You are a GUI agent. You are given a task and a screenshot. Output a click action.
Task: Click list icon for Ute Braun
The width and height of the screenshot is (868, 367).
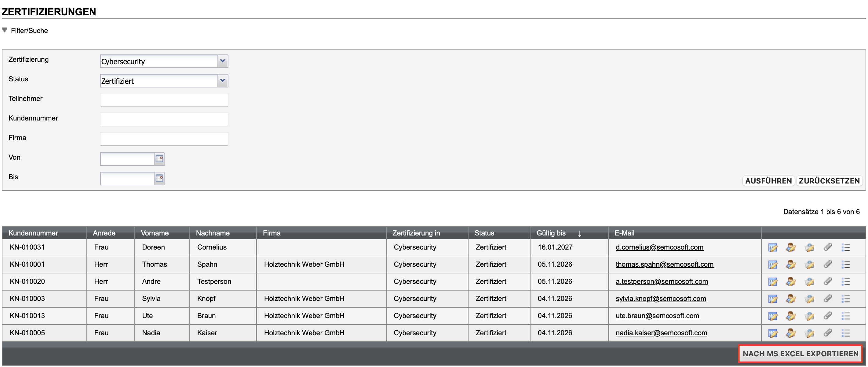tap(845, 316)
